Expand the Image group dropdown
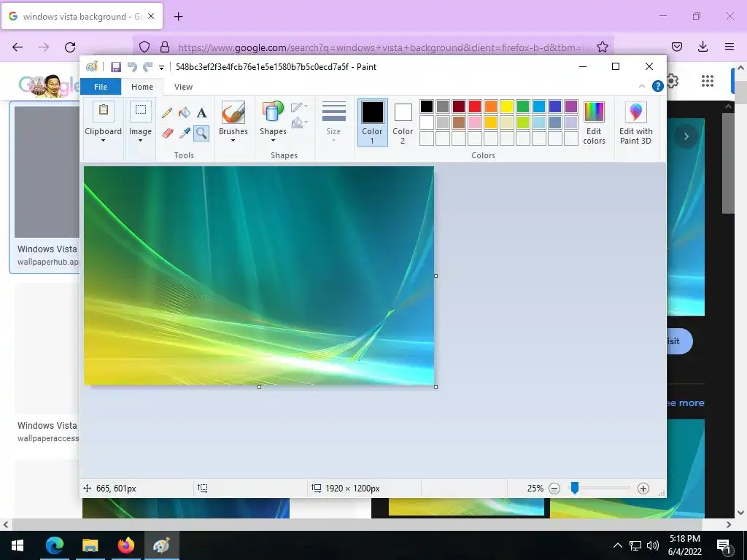 [x=141, y=141]
